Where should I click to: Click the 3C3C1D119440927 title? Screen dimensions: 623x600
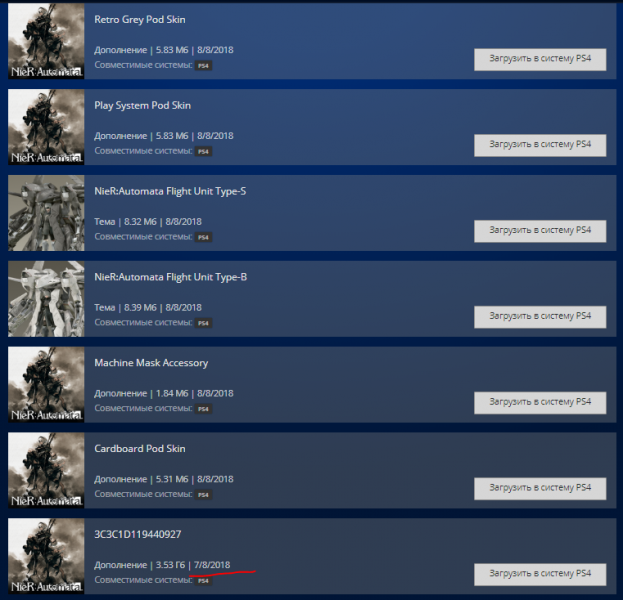tap(137, 534)
